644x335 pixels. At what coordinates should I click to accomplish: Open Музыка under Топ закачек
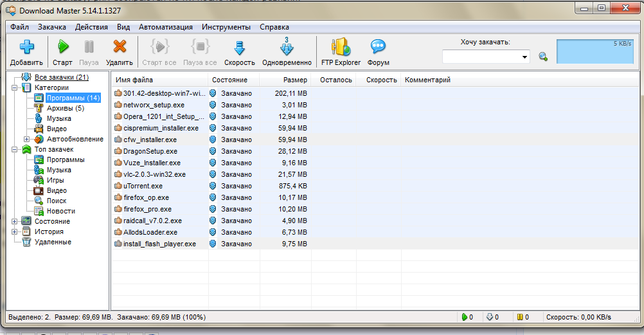click(58, 170)
